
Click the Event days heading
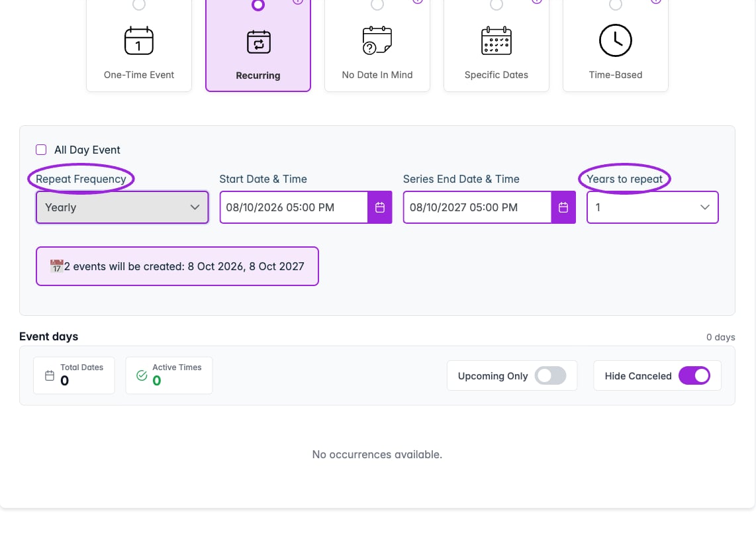[x=49, y=336]
